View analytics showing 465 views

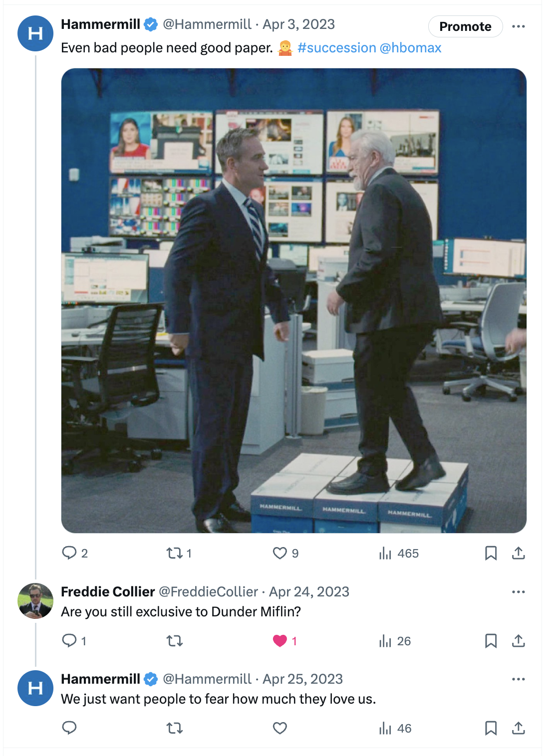(398, 553)
